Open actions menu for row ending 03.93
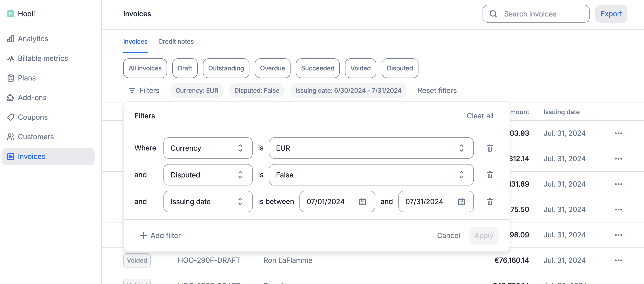Image resolution: width=644 pixels, height=284 pixels. (618, 133)
